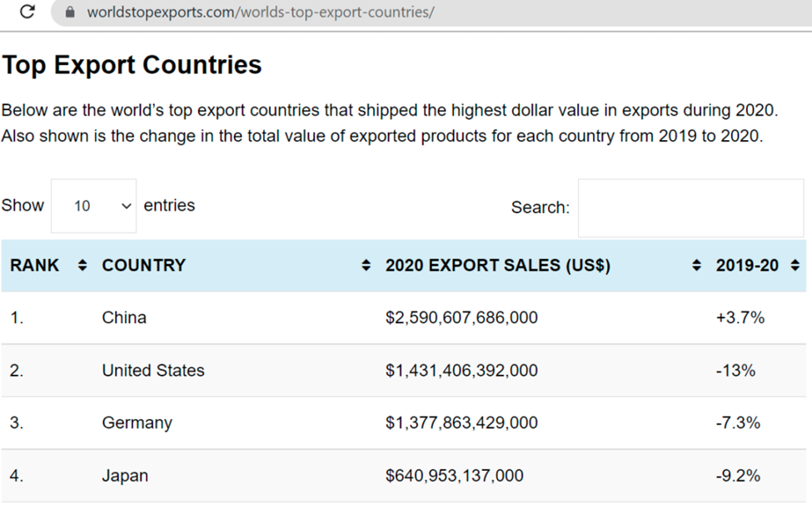Click the browser reload icon
This screenshot has height=515, width=812.
(x=27, y=12)
